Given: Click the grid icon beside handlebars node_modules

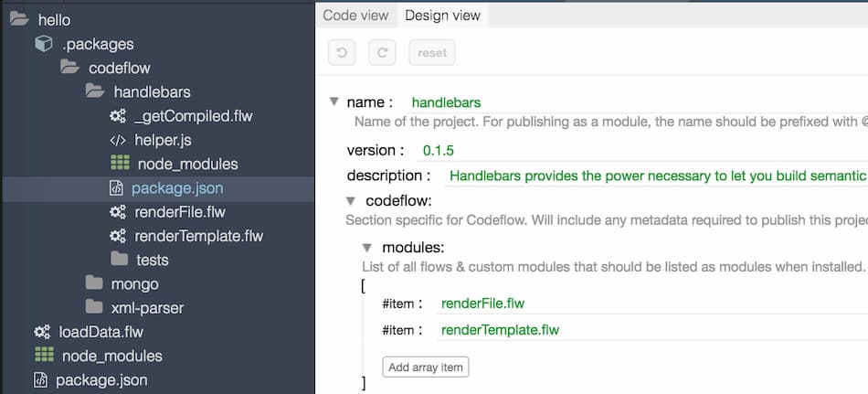Looking at the screenshot, I should (x=120, y=164).
